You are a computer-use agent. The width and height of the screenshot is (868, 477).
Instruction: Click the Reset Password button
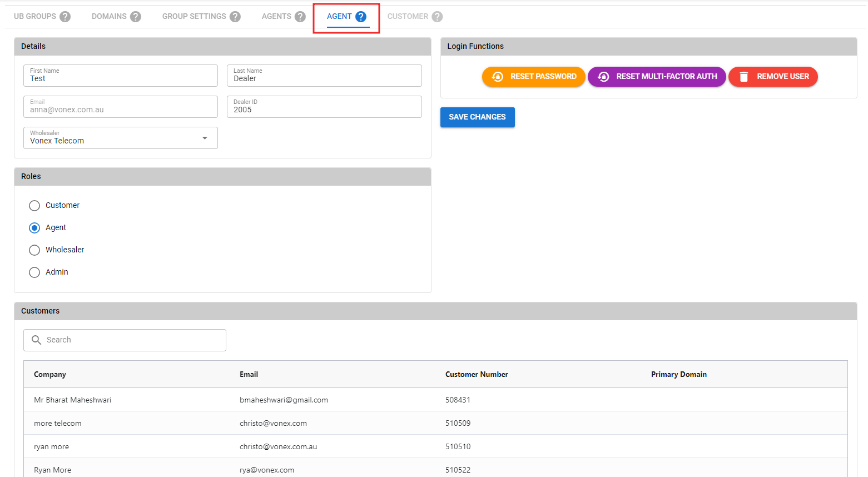click(x=533, y=77)
